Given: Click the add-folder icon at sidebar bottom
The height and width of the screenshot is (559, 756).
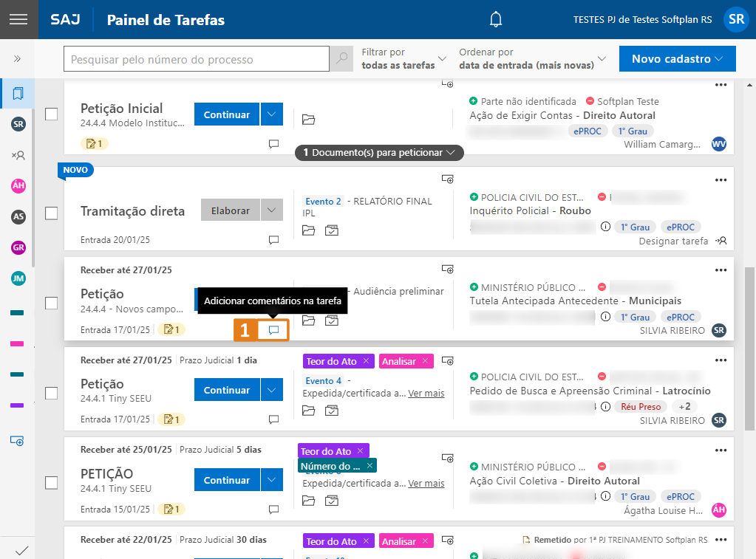Looking at the screenshot, I should click(18, 441).
